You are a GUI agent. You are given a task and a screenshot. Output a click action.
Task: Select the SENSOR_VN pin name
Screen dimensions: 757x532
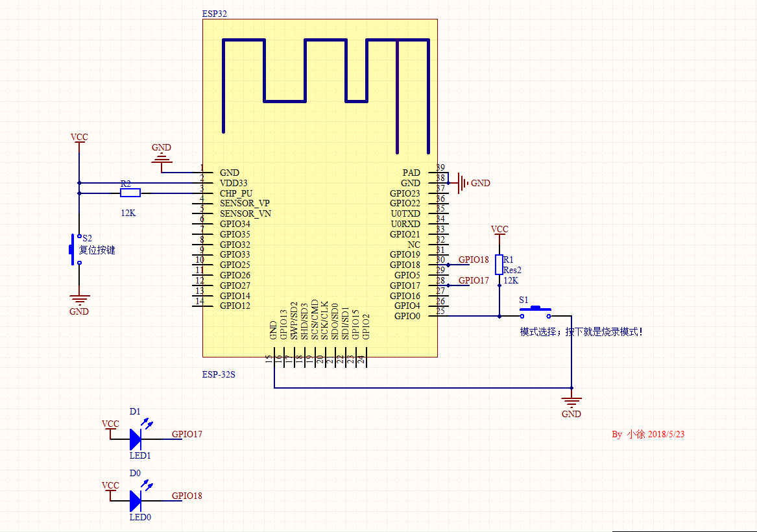click(x=245, y=213)
